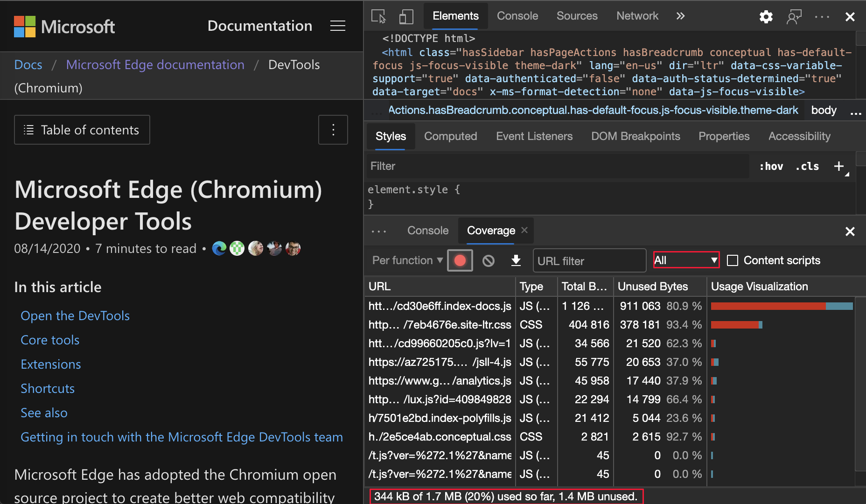
Task: Follow Microsoft Edge documentation breadcrumb
Action: coord(155,65)
